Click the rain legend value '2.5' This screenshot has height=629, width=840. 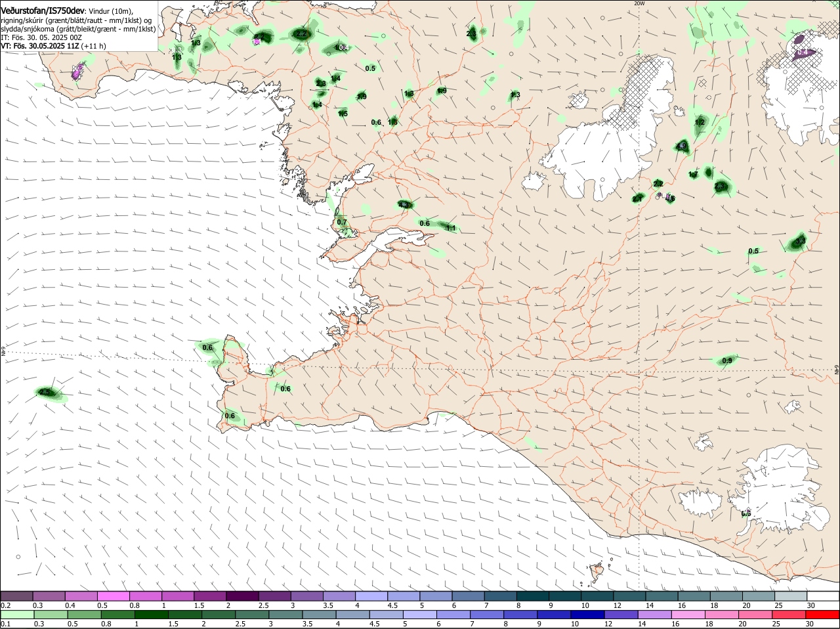(240, 624)
